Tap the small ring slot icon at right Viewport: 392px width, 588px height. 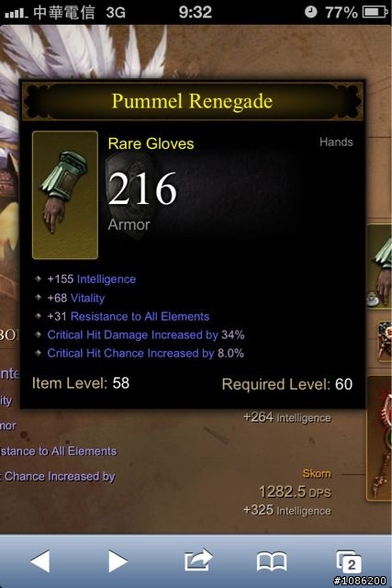[385, 342]
